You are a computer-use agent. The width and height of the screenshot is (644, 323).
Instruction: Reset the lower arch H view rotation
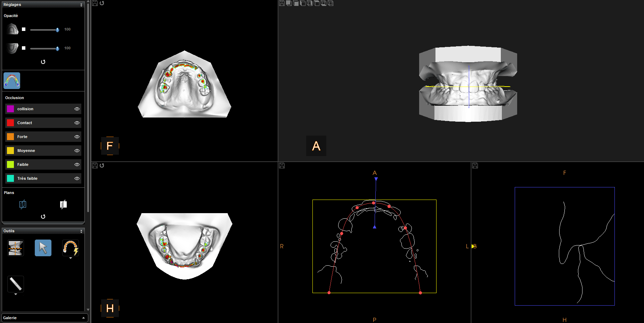pyautogui.click(x=102, y=165)
